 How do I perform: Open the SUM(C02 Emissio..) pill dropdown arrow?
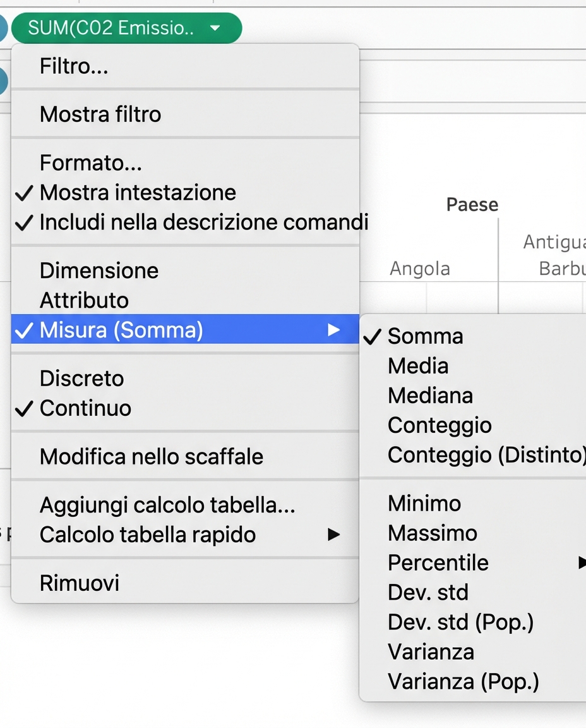coord(215,28)
